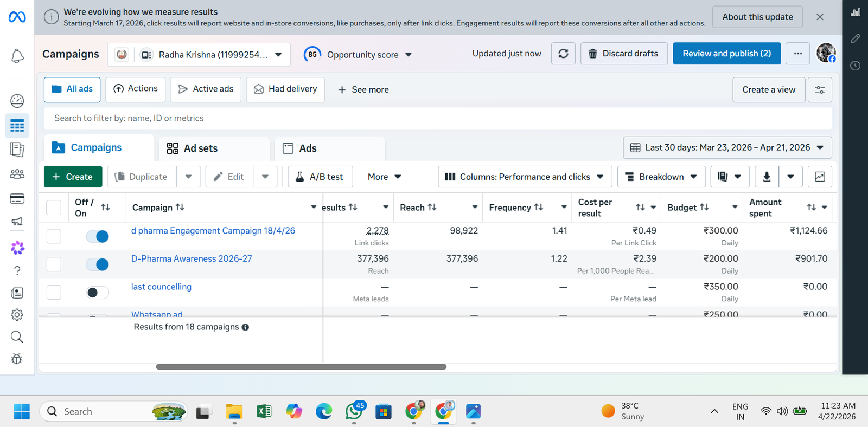The width and height of the screenshot is (868, 427).
Task: Click the bug report icon in sidebar
Action: pos(17,359)
